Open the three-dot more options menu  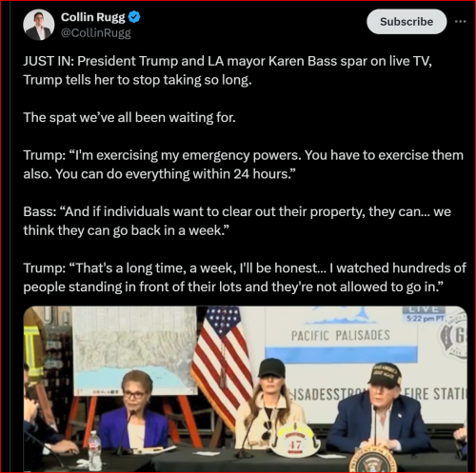click(460, 22)
